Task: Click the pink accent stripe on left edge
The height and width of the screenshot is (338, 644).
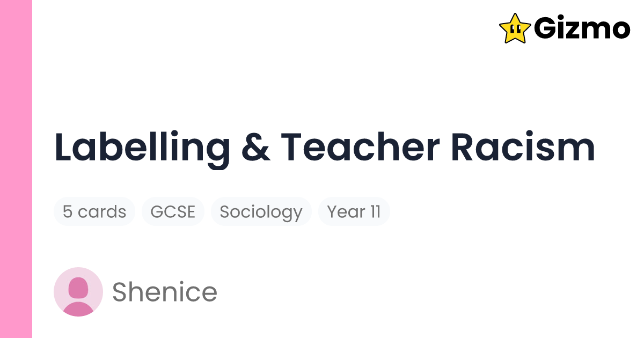Action: pyautogui.click(x=16, y=169)
